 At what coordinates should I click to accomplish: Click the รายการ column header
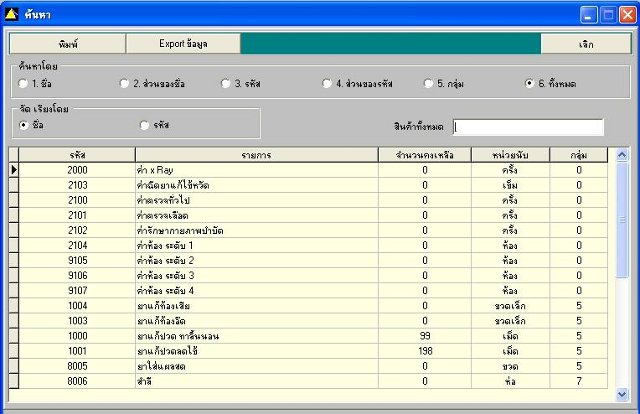point(257,155)
